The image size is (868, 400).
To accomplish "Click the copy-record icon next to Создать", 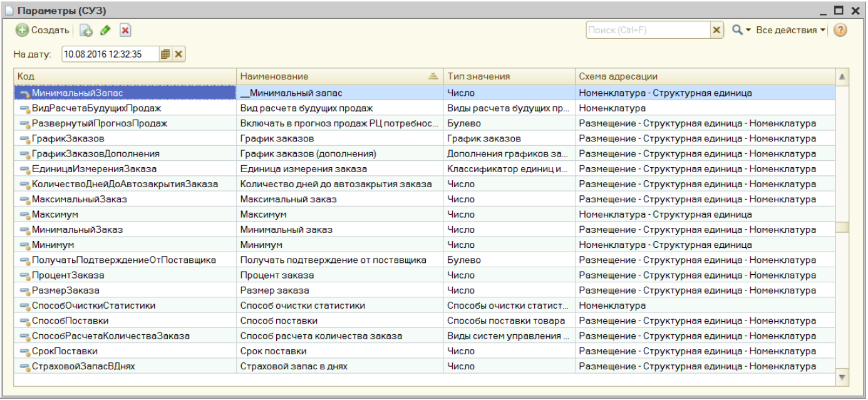I will [86, 30].
